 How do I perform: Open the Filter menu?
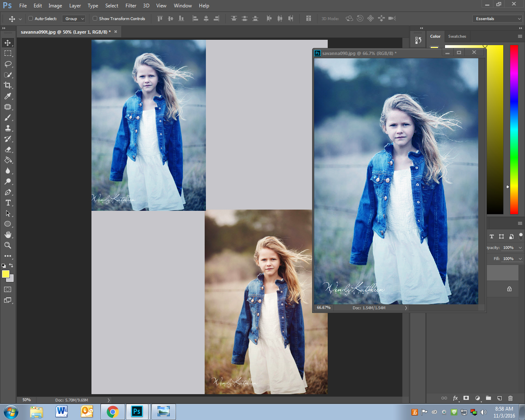click(130, 5)
